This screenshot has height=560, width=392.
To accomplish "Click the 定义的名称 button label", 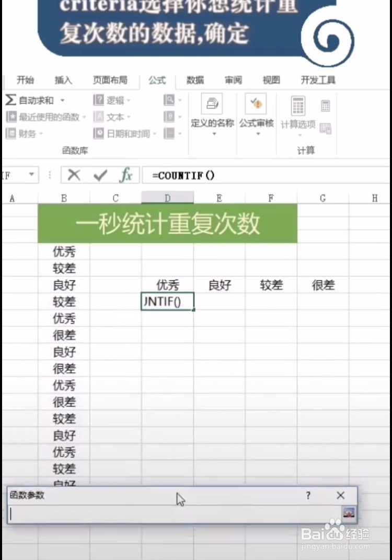I will click(212, 123).
